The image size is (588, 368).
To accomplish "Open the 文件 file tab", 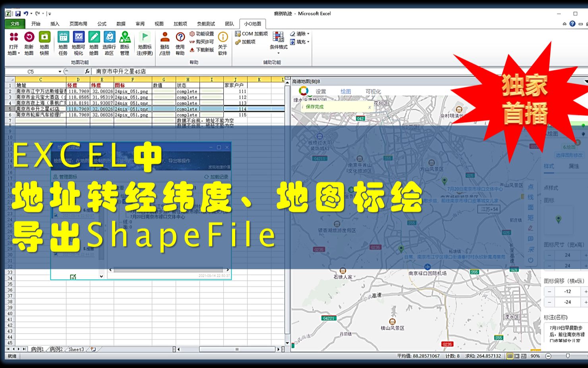I will [x=15, y=24].
